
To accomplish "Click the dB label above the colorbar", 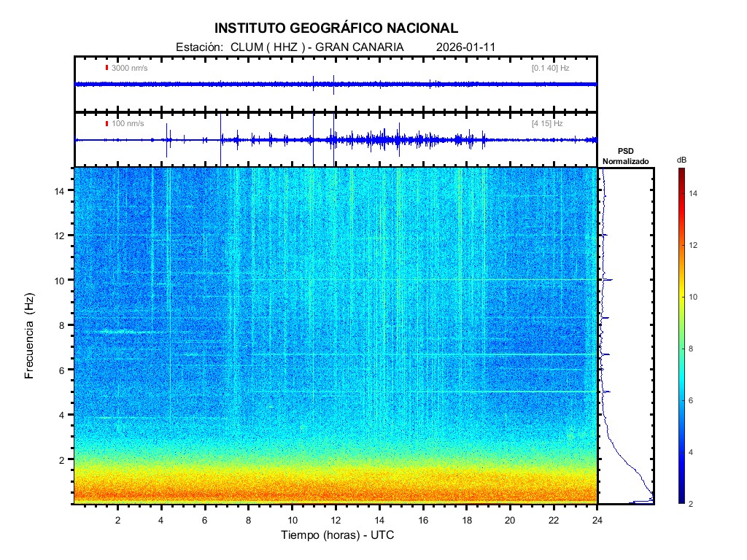I will point(681,160).
